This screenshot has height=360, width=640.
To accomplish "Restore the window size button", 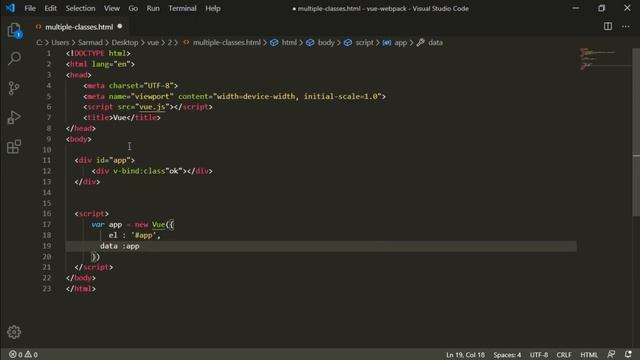I will click(601, 8).
